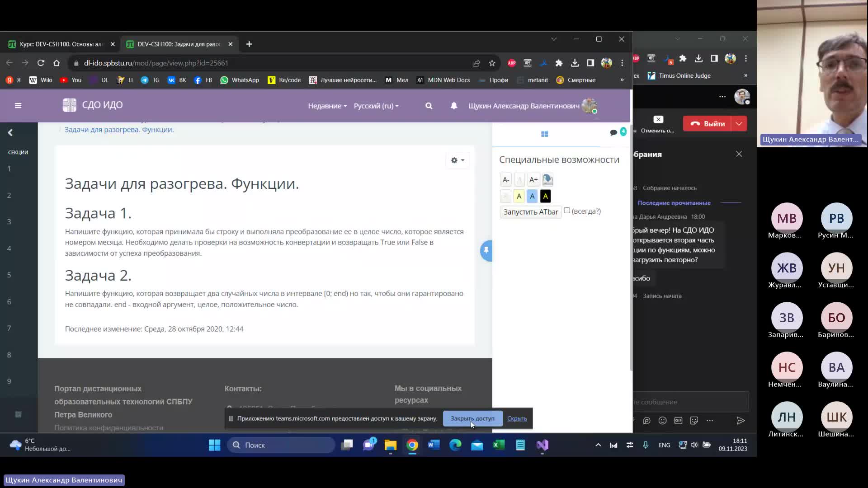
Task: Select yellow background color scheme A
Action: click(519, 196)
